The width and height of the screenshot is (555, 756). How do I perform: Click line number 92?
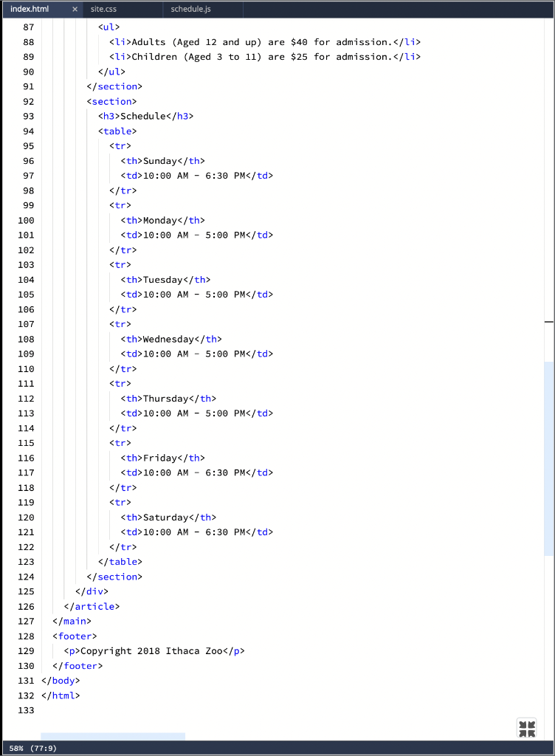(29, 102)
